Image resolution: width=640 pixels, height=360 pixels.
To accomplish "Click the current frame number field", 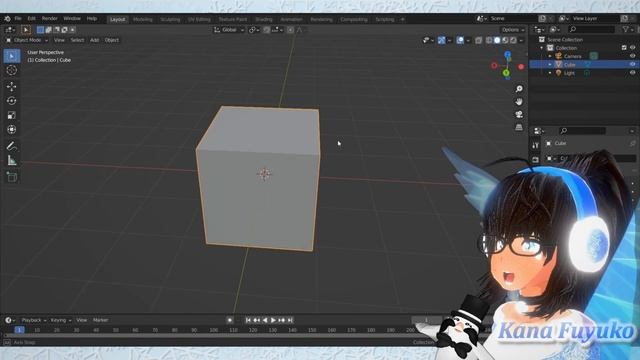I will (x=427, y=320).
